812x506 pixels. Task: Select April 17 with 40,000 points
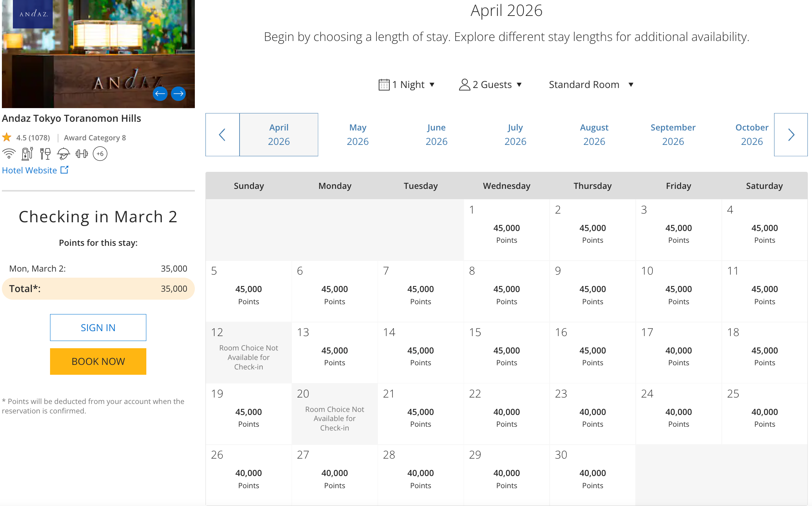click(x=678, y=352)
